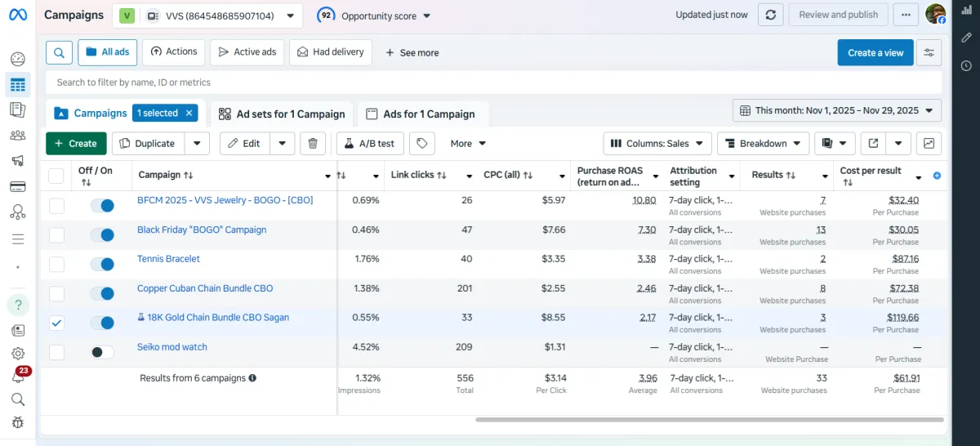Image resolution: width=980 pixels, height=446 pixels.
Task: Click the export share icon
Action: pos(873,143)
